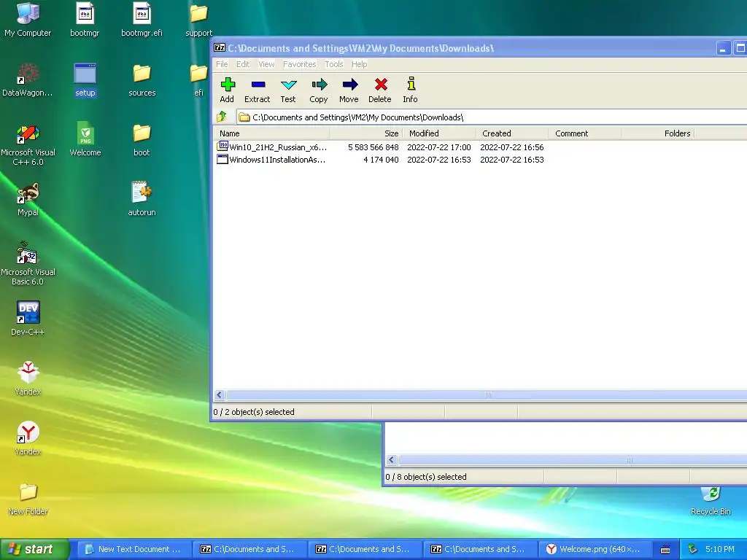The height and width of the screenshot is (560, 747).
Task: Sort files by Size column header
Action: coord(366,133)
